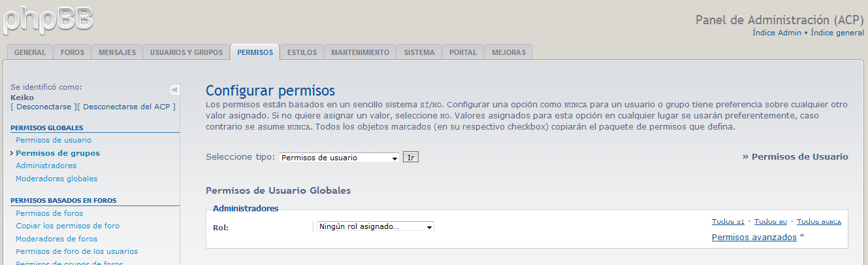The width and height of the screenshot is (868, 265).
Task: Click the Configurar permisos heading
Action: tap(270, 91)
